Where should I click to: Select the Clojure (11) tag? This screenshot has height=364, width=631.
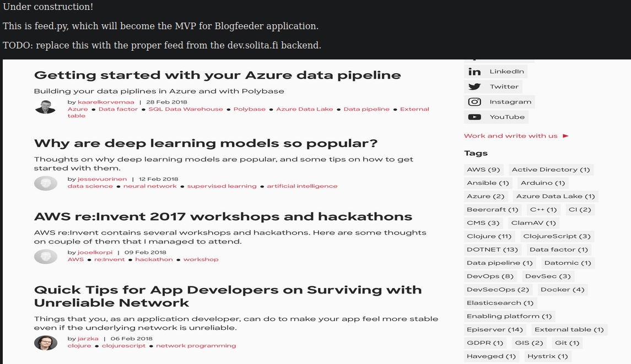click(x=489, y=236)
